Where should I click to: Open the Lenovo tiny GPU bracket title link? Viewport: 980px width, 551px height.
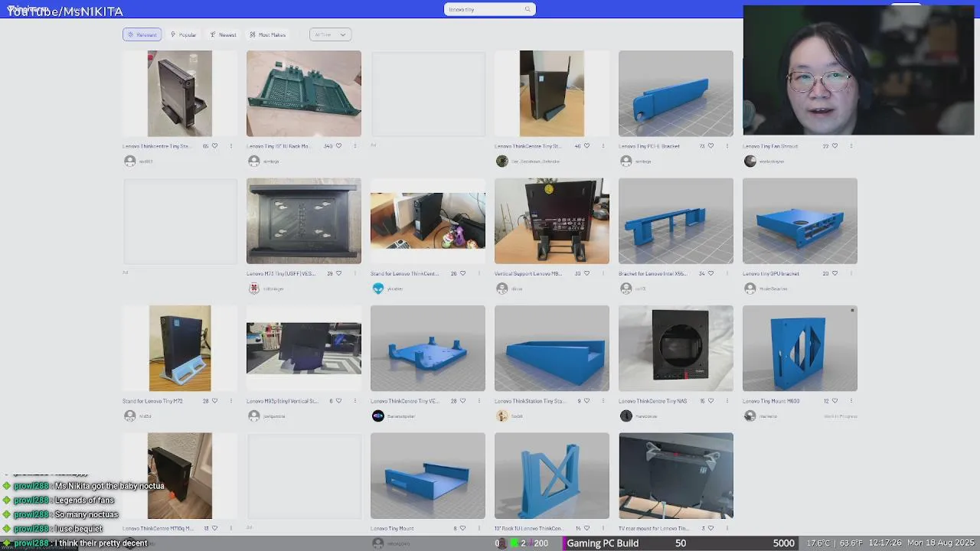(771, 273)
